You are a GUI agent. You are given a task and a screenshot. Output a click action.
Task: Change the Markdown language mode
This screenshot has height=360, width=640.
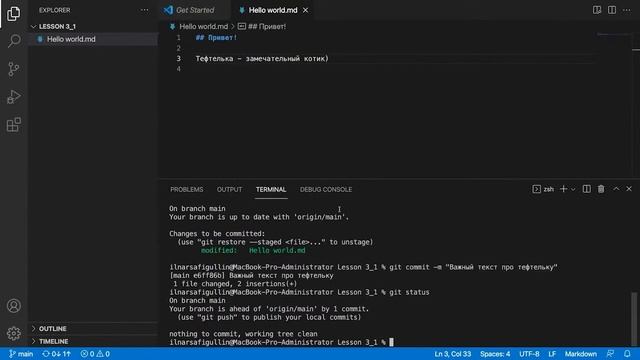(x=580, y=354)
